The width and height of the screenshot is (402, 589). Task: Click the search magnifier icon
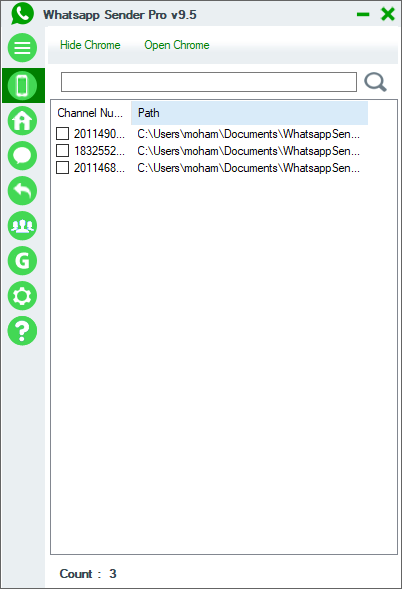pos(375,82)
